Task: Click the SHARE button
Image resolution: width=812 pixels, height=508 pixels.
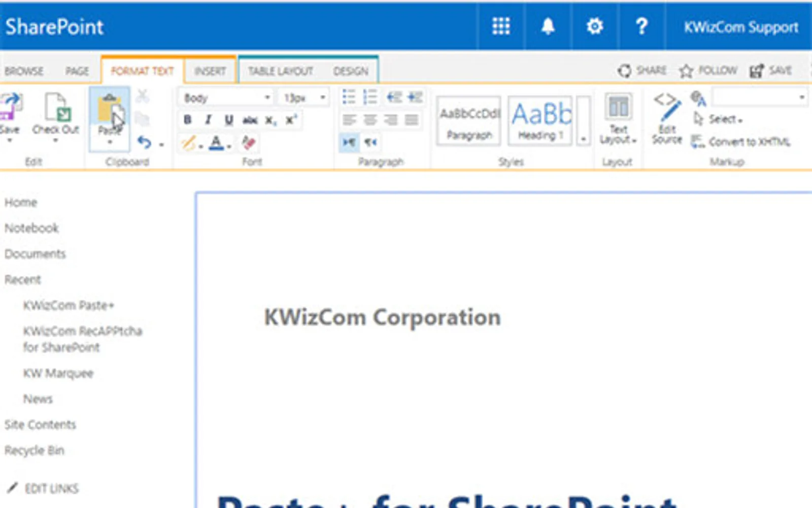Action: pyautogui.click(x=642, y=70)
